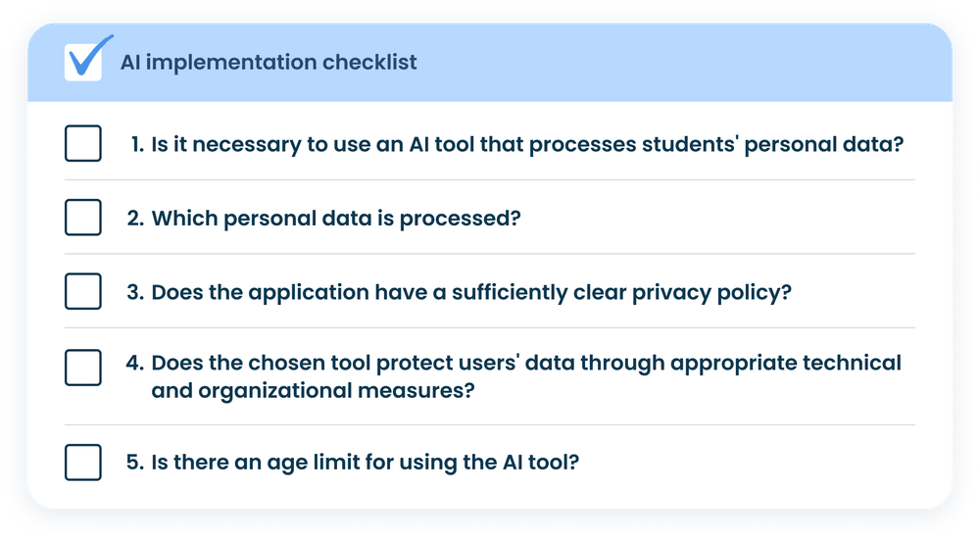Click the 'Which personal data is processed?' text

pos(335,218)
